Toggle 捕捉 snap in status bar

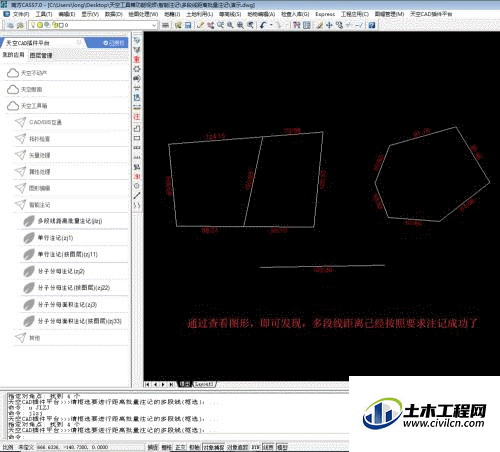(x=153, y=447)
